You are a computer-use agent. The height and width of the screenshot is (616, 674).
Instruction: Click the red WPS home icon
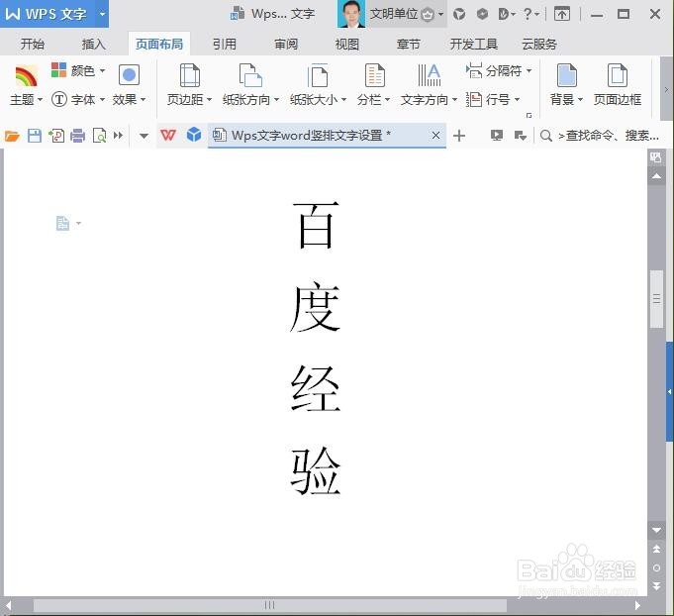[168, 136]
